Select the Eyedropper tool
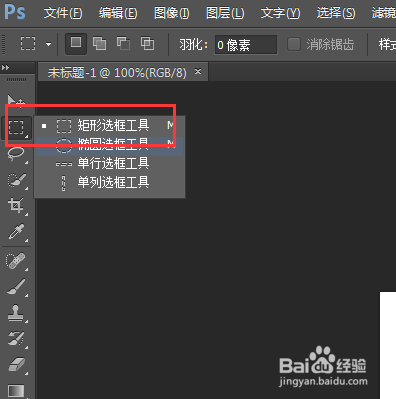The height and width of the screenshot is (399, 396). click(16, 232)
